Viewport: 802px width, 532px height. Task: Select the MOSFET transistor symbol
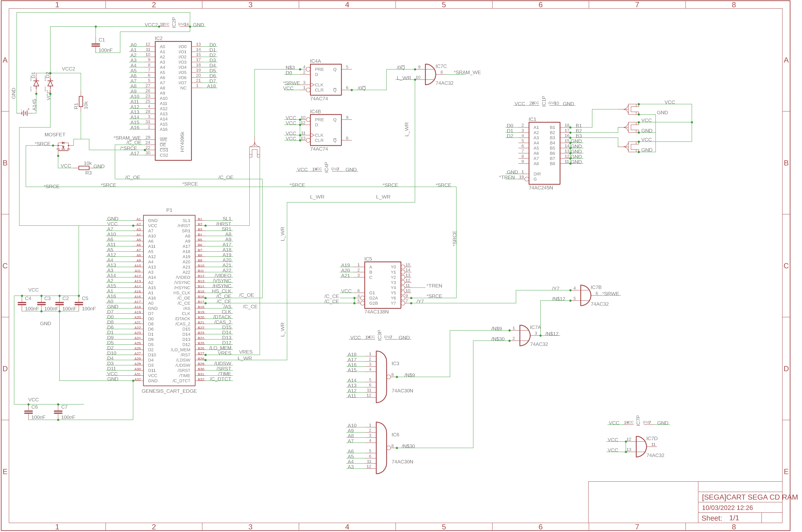(x=63, y=146)
